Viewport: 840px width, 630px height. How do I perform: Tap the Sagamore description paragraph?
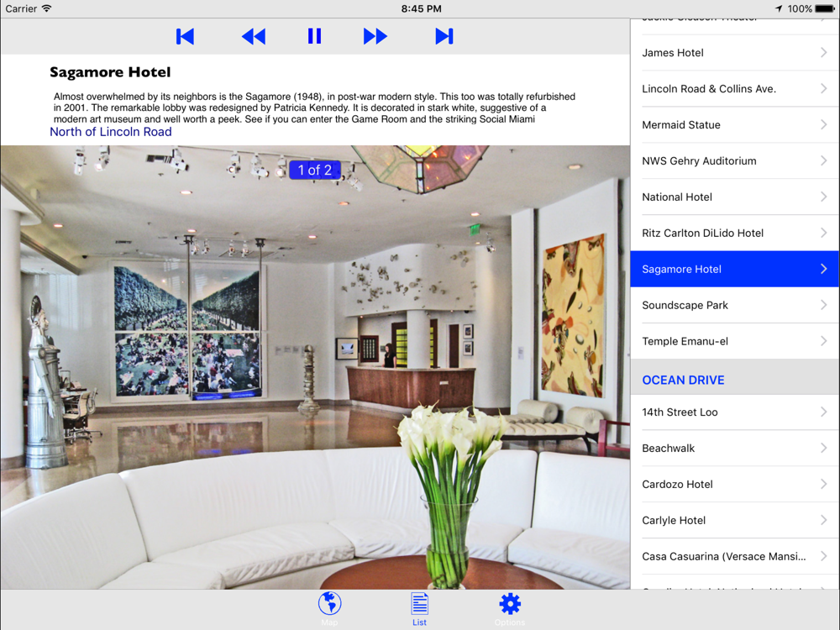click(x=314, y=108)
